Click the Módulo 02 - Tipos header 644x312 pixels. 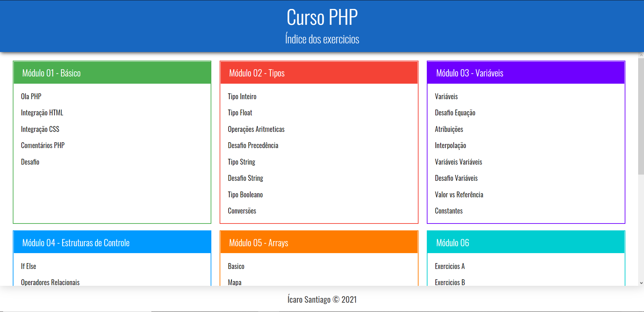coord(319,73)
